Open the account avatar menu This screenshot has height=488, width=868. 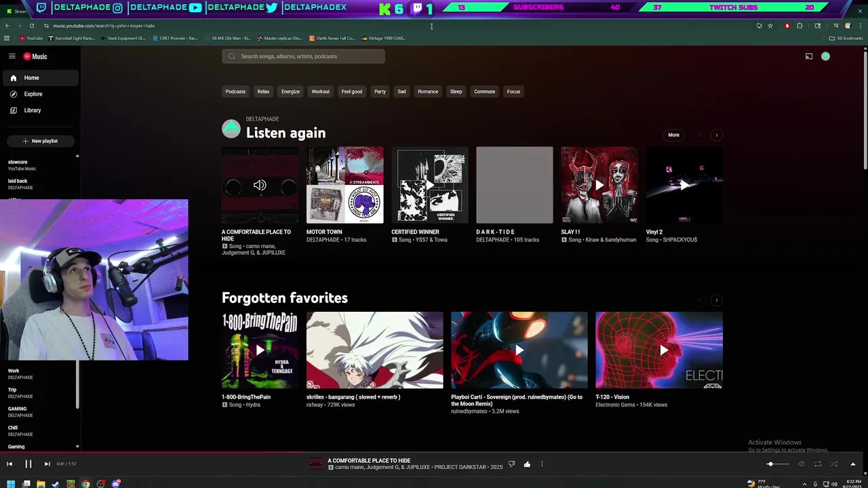click(x=825, y=56)
